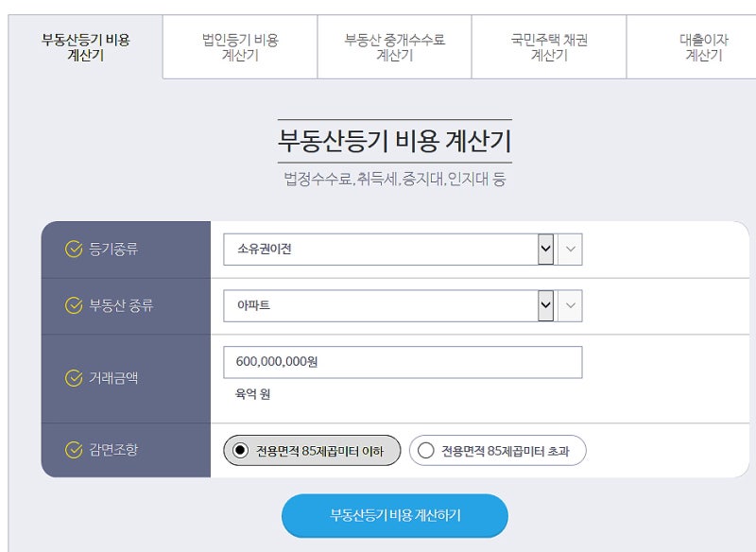Switch to 법인등기 비용 계산기 tab
Image resolution: width=756 pixels, height=552 pixels.
pos(240,46)
